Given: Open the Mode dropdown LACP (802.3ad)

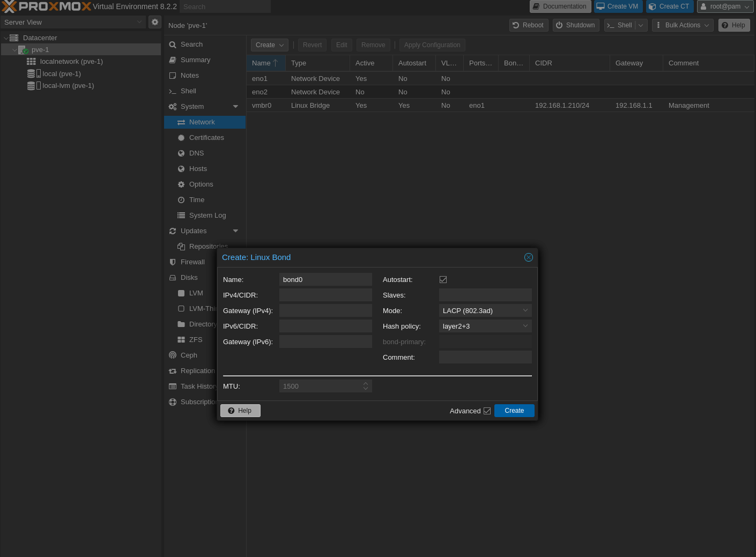Looking at the screenshot, I should coord(485,311).
